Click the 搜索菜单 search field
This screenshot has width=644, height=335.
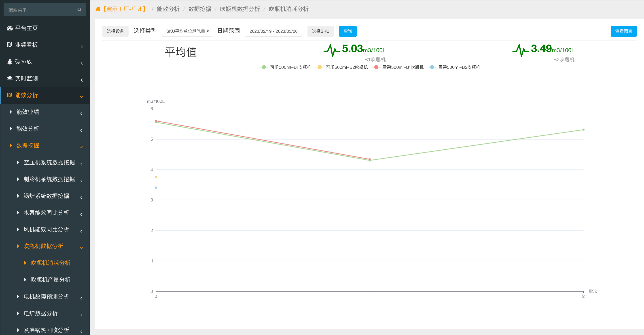tap(45, 10)
